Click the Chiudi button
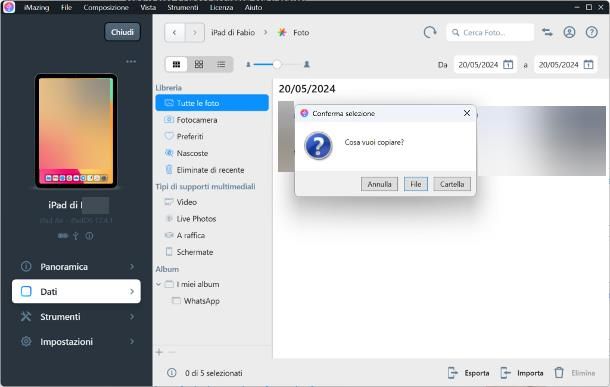Screen dimensions: 610x387 point(122,32)
